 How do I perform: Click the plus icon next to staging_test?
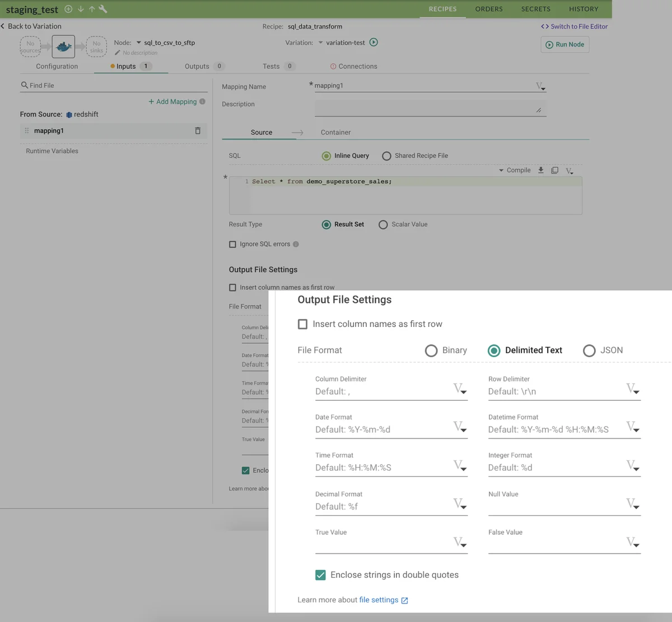point(68,10)
